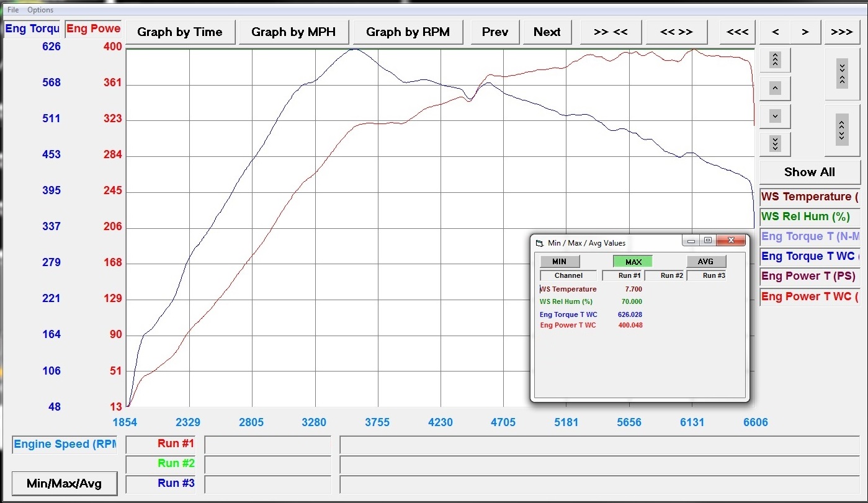Viewport: 868px width, 503px height.
Task: Click the Run #1 label field
Action: (161, 444)
